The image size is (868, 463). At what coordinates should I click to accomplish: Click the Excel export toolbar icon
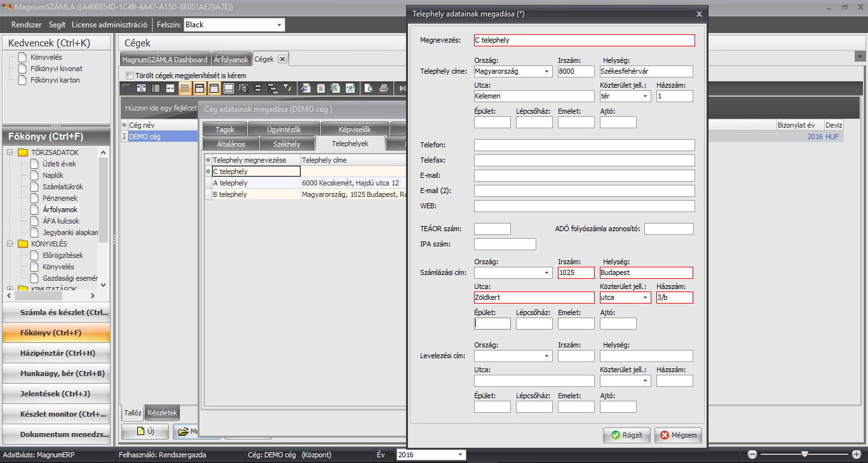click(x=335, y=88)
